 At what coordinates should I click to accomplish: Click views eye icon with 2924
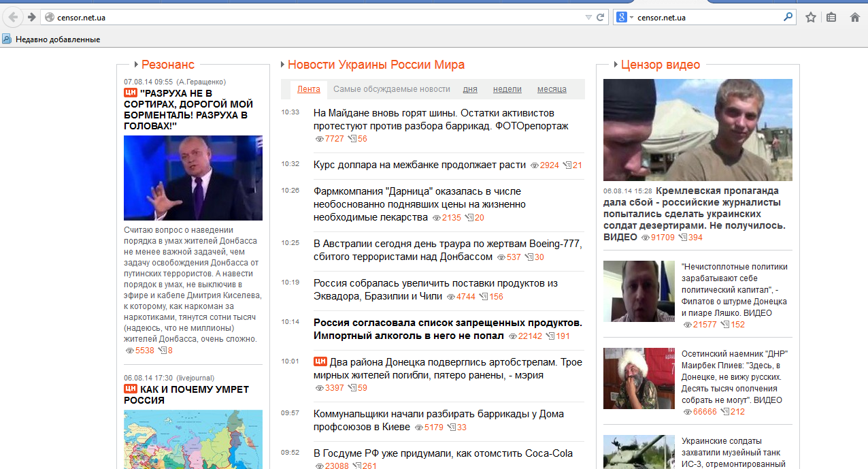point(535,165)
